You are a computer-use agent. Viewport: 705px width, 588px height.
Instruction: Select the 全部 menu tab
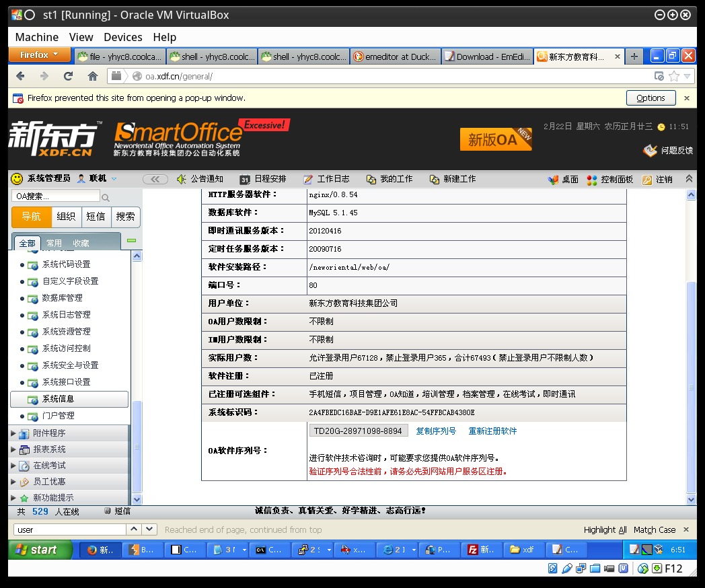click(28, 243)
